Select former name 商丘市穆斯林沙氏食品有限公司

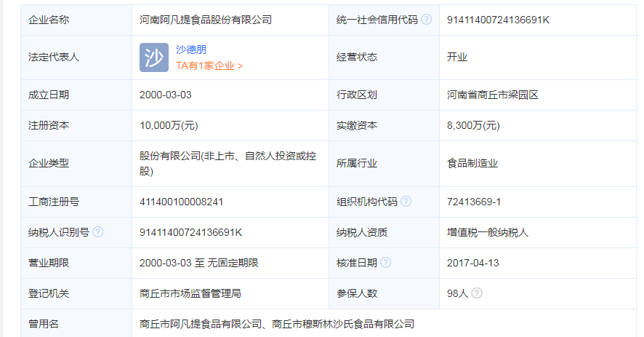tap(343, 324)
